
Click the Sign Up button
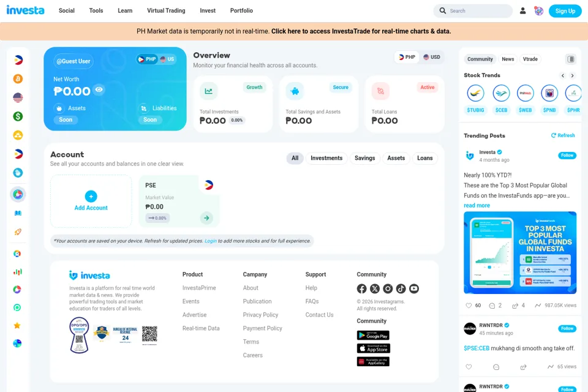565,11
